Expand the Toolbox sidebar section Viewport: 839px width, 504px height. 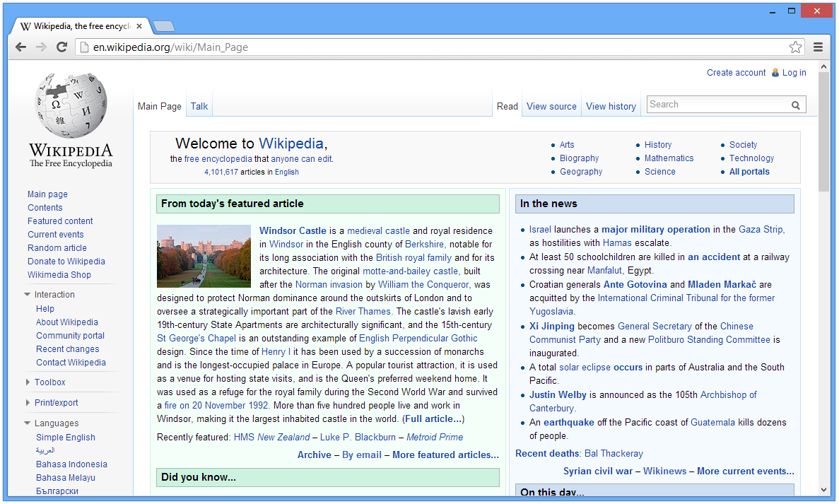pyautogui.click(x=28, y=382)
